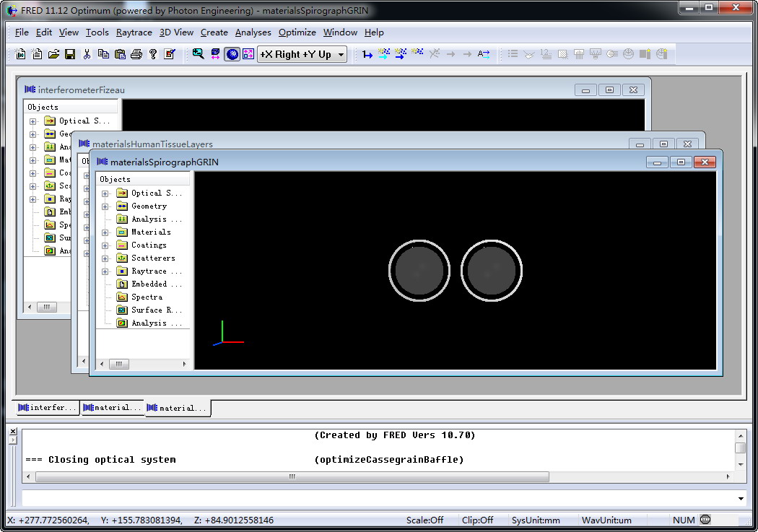This screenshot has height=532, width=758.
Task: Switch to the interfer... document tab
Action: 47,408
